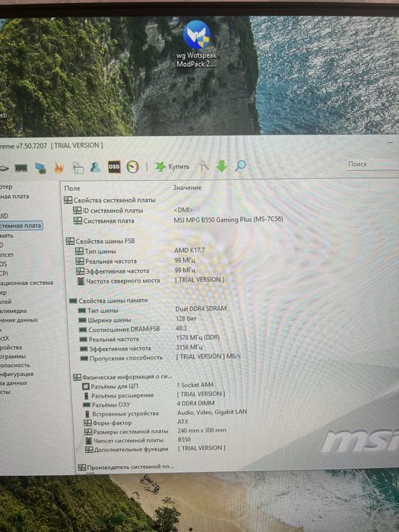Select Частота северного моста label
The width and height of the screenshot is (399, 532).
tap(123, 281)
